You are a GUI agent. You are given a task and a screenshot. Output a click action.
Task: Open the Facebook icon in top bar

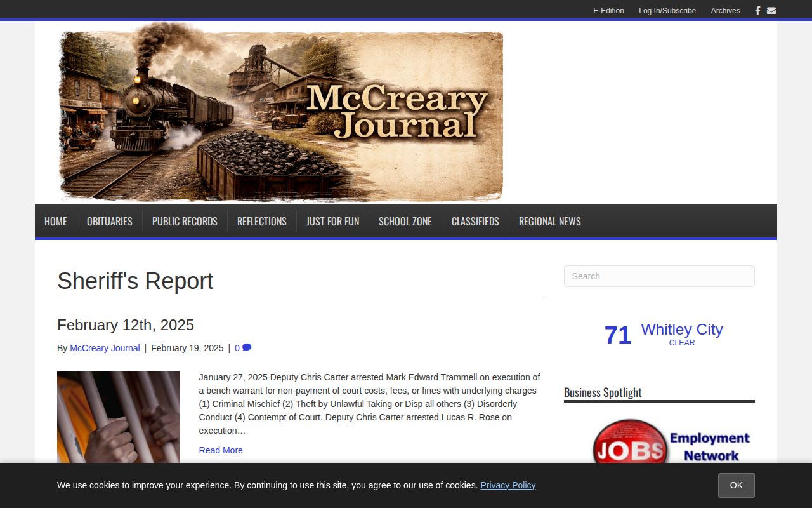tap(757, 11)
